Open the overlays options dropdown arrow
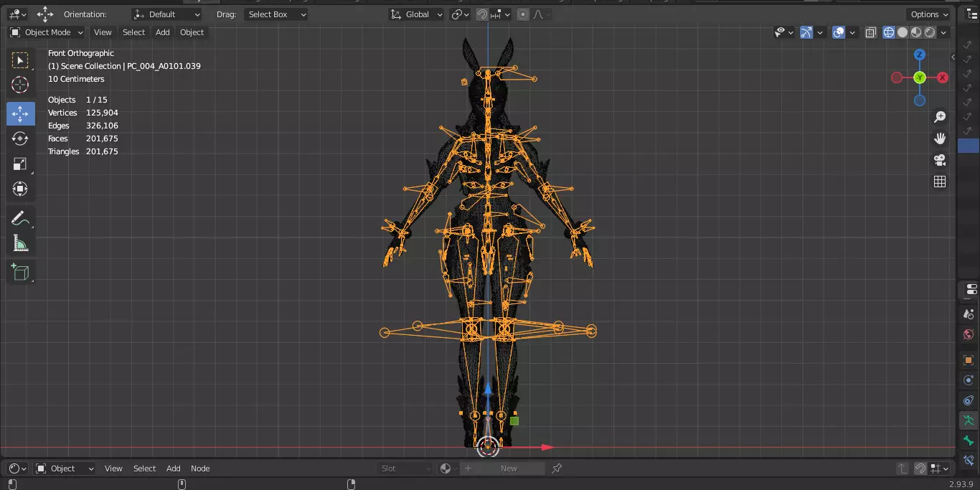980x490 pixels. click(x=852, y=32)
